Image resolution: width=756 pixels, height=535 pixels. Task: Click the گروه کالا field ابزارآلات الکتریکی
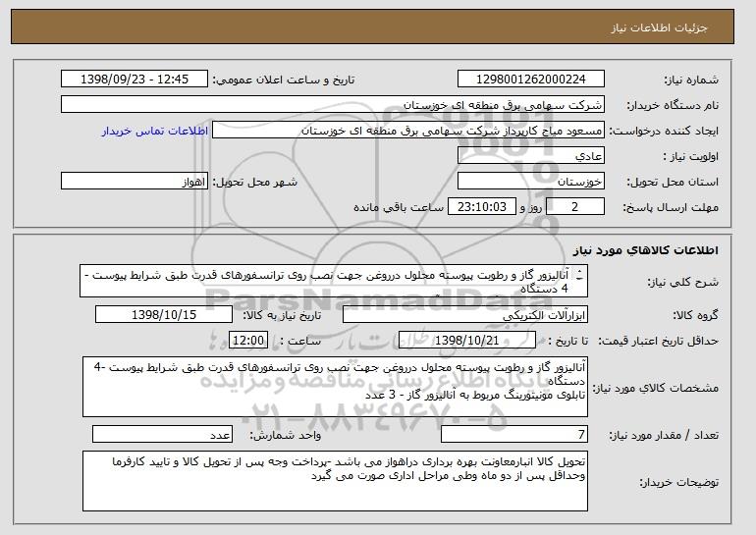pyautogui.click(x=465, y=315)
